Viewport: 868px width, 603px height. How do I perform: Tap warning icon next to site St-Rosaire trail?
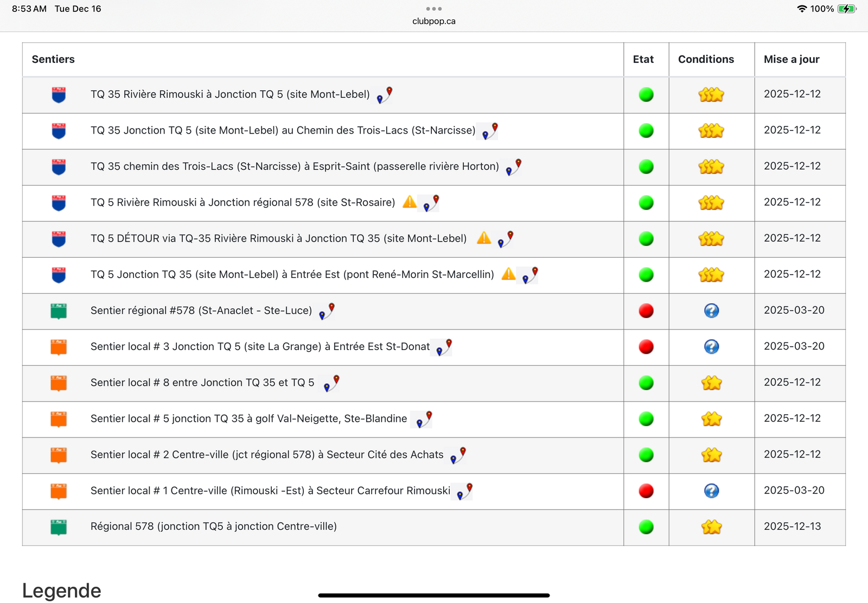click(x=410, y=202)
